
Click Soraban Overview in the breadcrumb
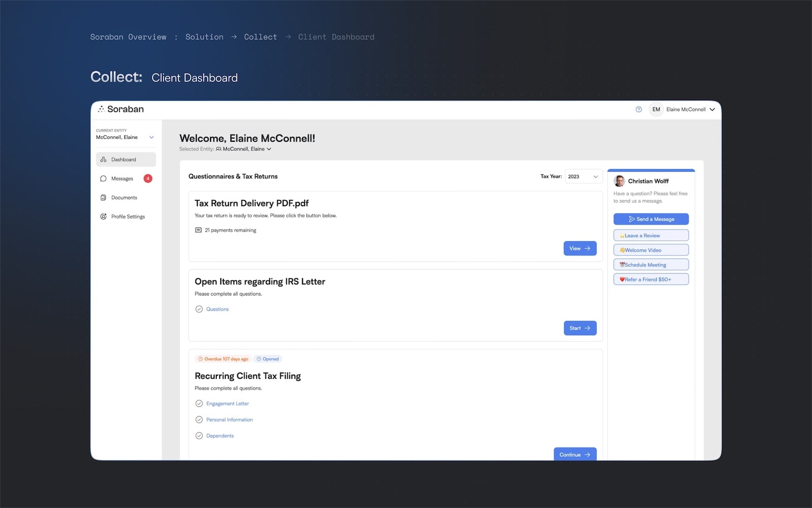click(x=128, y=37)
